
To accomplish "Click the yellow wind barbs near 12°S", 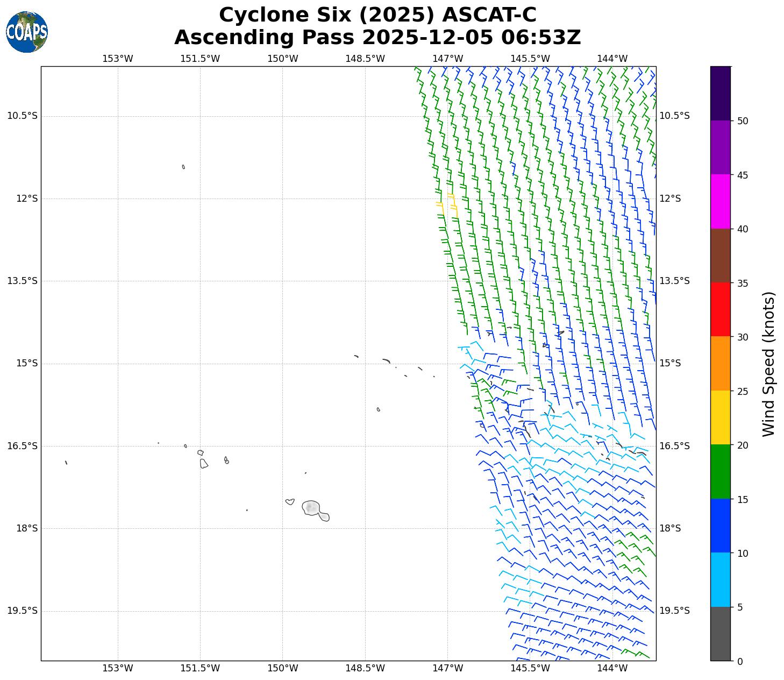I will (x=452, y=203).
